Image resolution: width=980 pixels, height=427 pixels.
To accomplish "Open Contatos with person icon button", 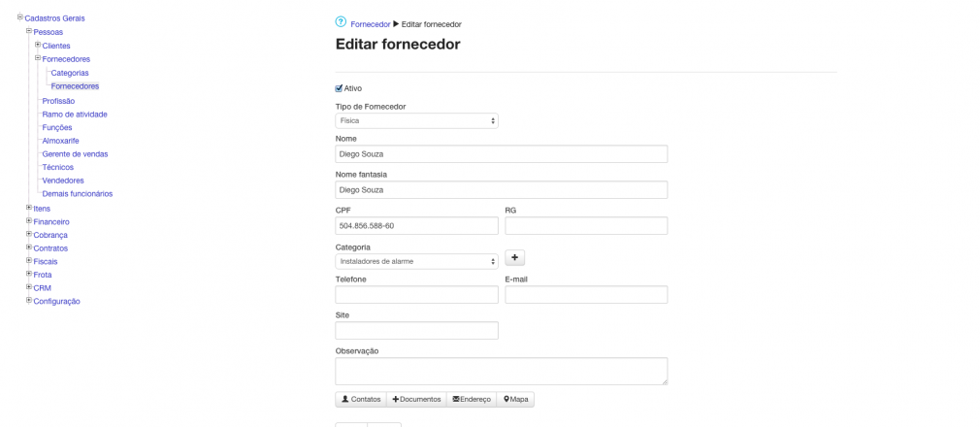I will (x=361, y=400).
